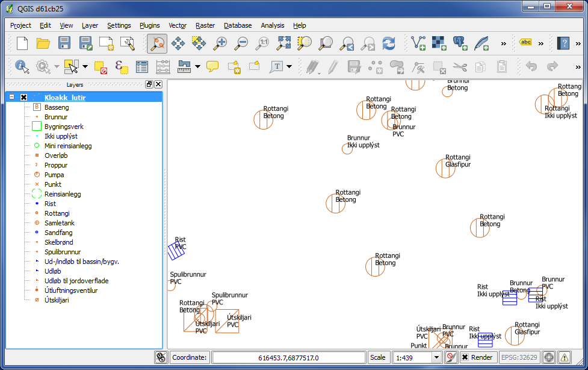Image resolution: width=588 pixels, height=370 pixels.
Task: Choose the Zoom Out magnifier
Action: coord(241,43)
